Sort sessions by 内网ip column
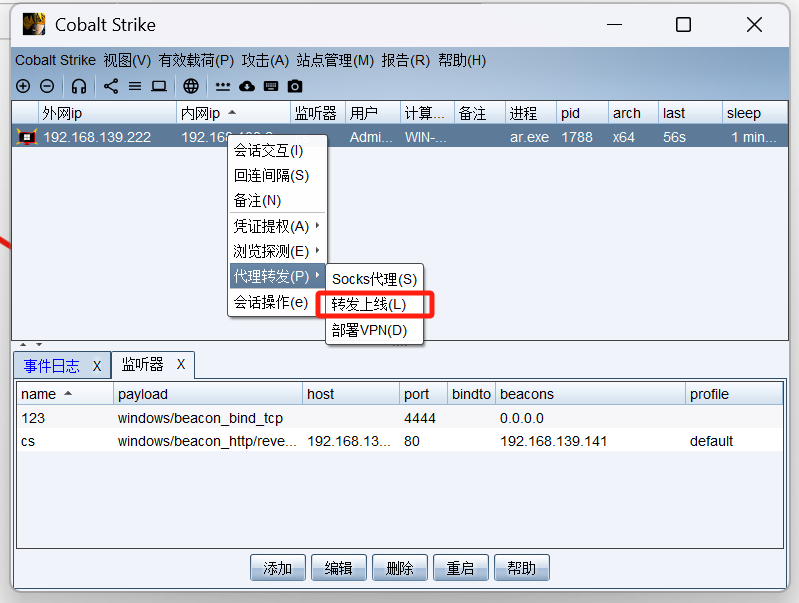This screenshot has width=799, height=603. pos(234,113)
